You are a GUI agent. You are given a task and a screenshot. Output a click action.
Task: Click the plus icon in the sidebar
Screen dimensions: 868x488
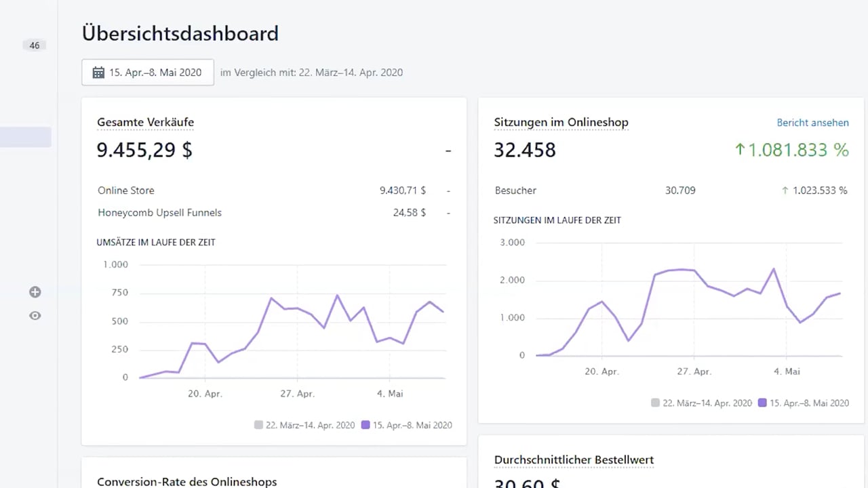pos(35,292)
